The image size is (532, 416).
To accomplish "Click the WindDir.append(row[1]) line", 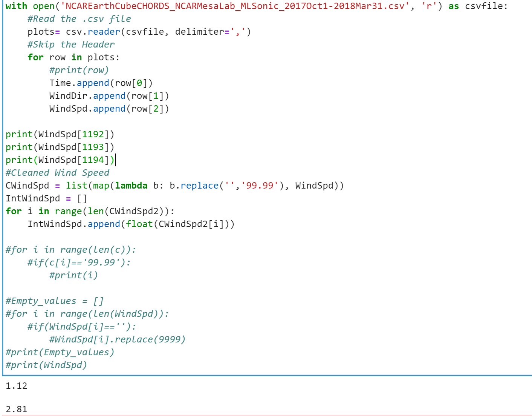I will click(109, 96).
